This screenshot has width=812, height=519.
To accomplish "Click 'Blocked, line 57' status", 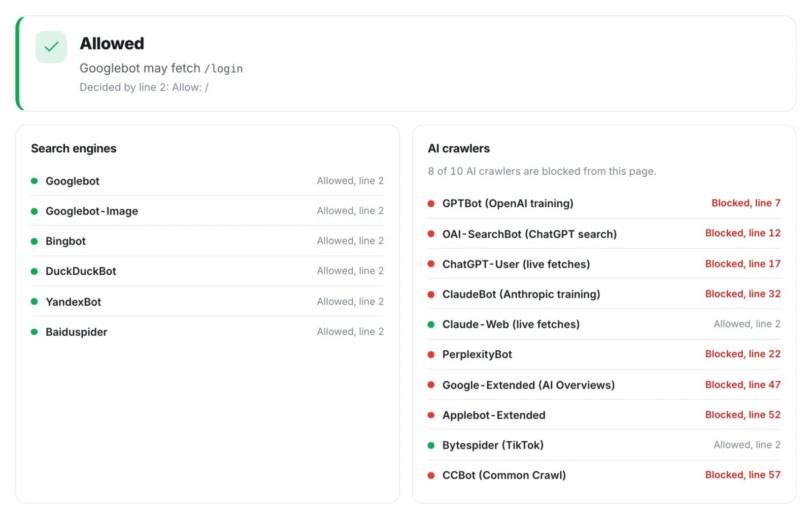I will tap(743, 475).
